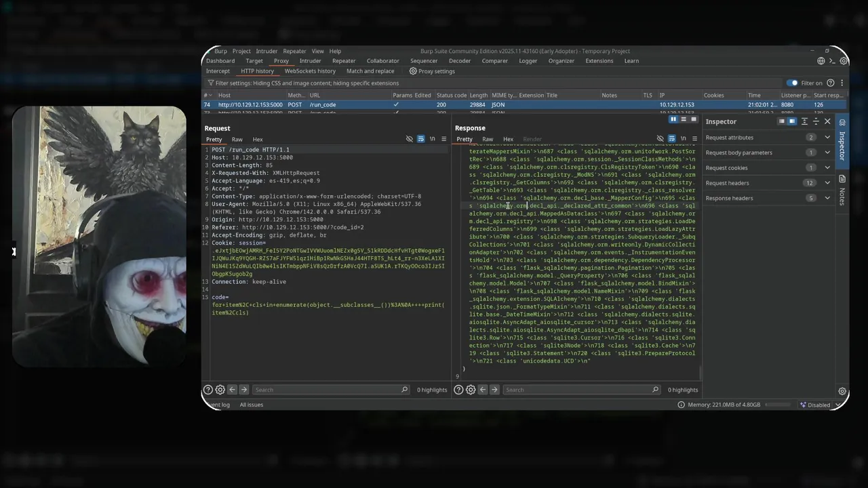The image size is (868, 488).
Task: Open Response panel search help icon
Action: coord(458,390)
